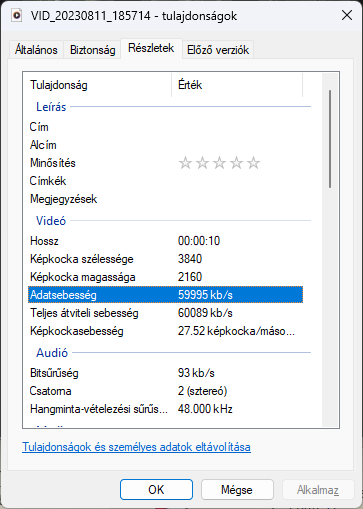The height and width of the screenshot is (509, 363).
Task: Open Tulajdonságok és személyes adatok eltávolítása link
Action: tap(136, 447)
